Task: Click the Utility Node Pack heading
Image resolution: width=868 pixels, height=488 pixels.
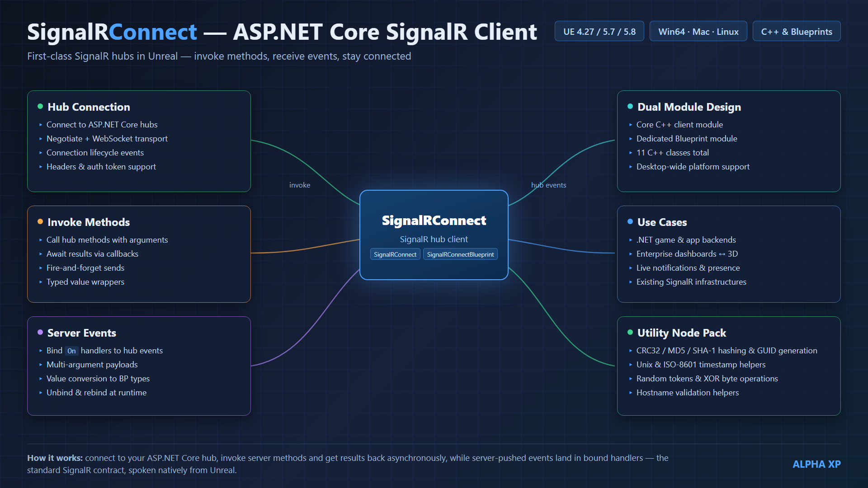Action: [682, 333]
